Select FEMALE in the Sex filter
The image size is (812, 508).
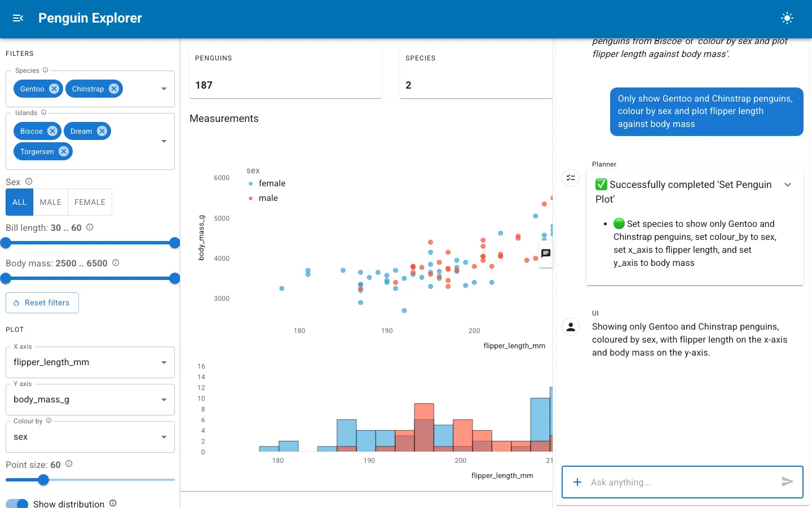click(90, 202)
